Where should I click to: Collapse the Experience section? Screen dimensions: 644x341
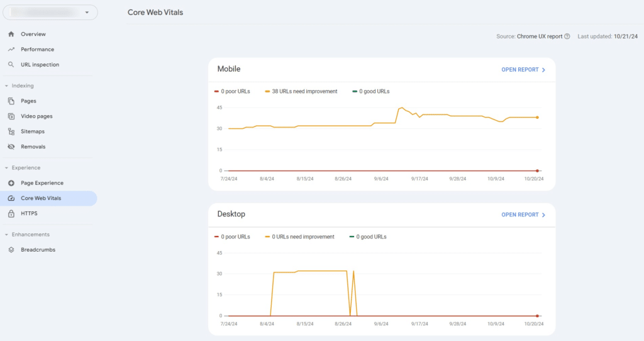click(6, 167)
